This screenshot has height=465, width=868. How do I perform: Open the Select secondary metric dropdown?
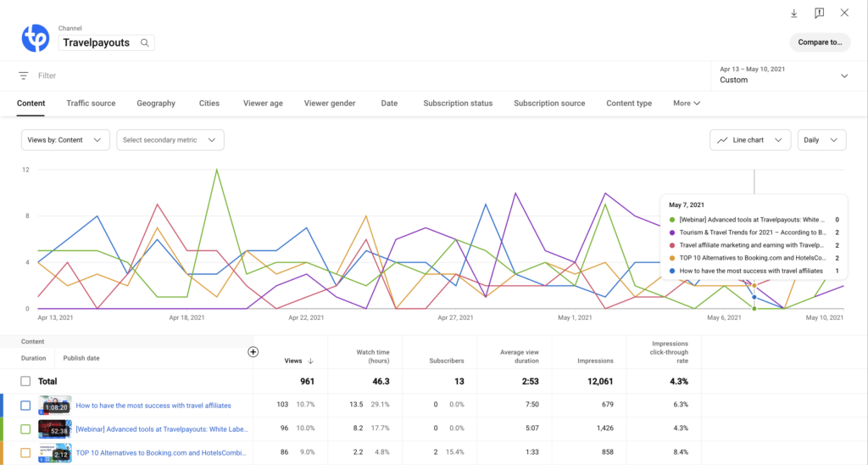(169, 140)
